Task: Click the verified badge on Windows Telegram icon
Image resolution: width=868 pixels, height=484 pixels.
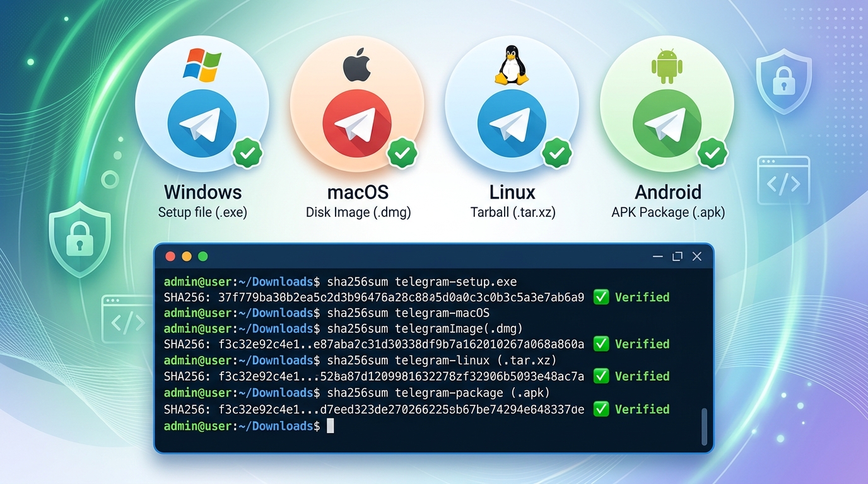Action: point(247,153)
